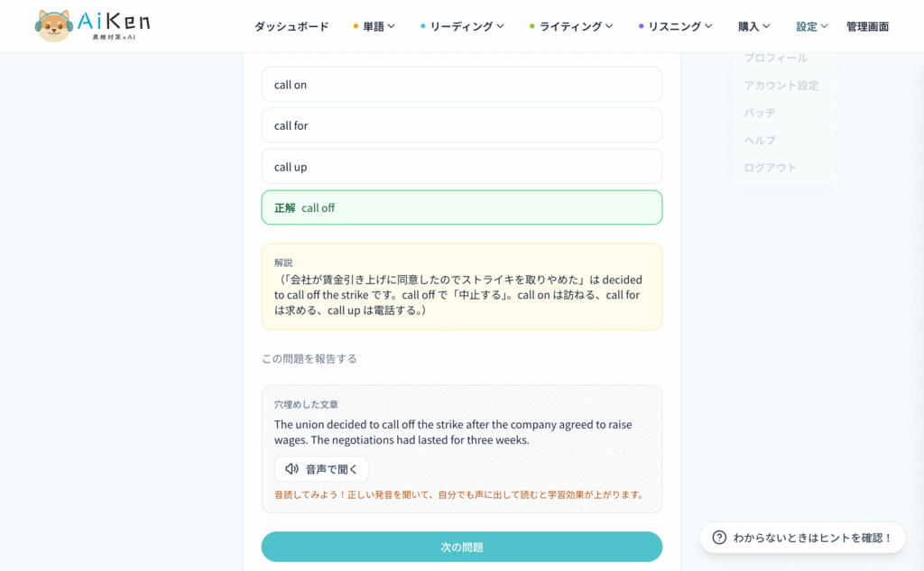Open アカウント設定 from the menu
Image resolution: width=924 pixels, height=571 pixels.
(x=781, y=86)
